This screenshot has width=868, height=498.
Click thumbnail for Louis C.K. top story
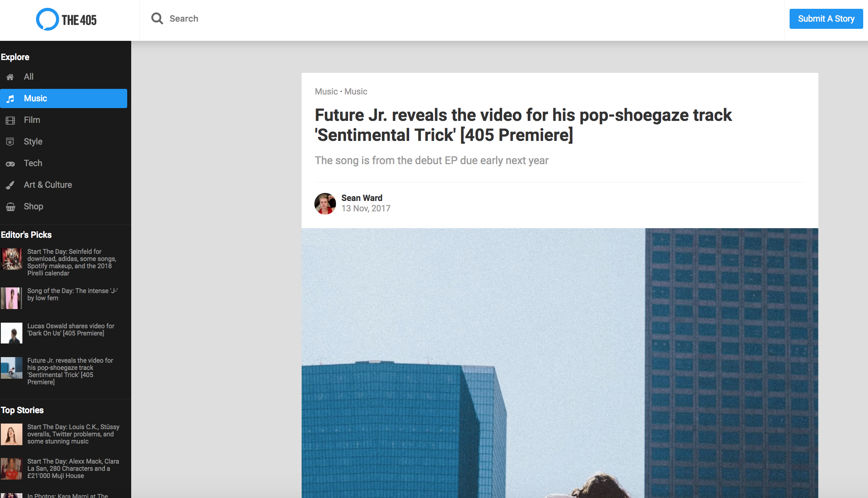point(11,434)
